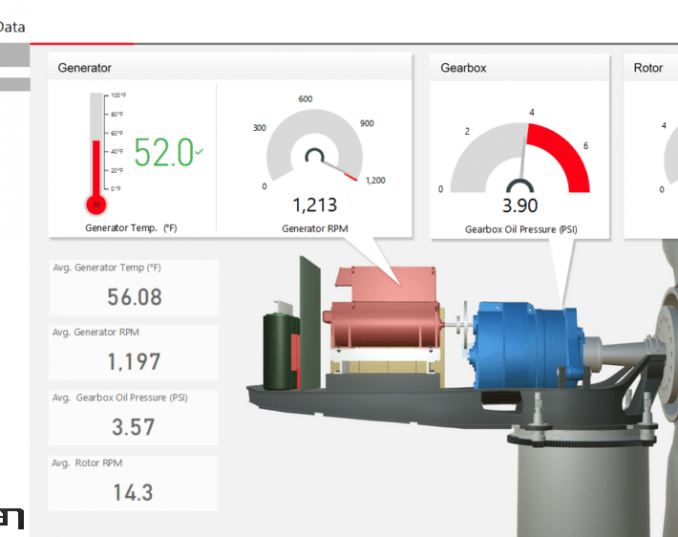
Task: Open the Avg. Gearbox Oil Pressure 3.57 tile
Action: [133, 417]
